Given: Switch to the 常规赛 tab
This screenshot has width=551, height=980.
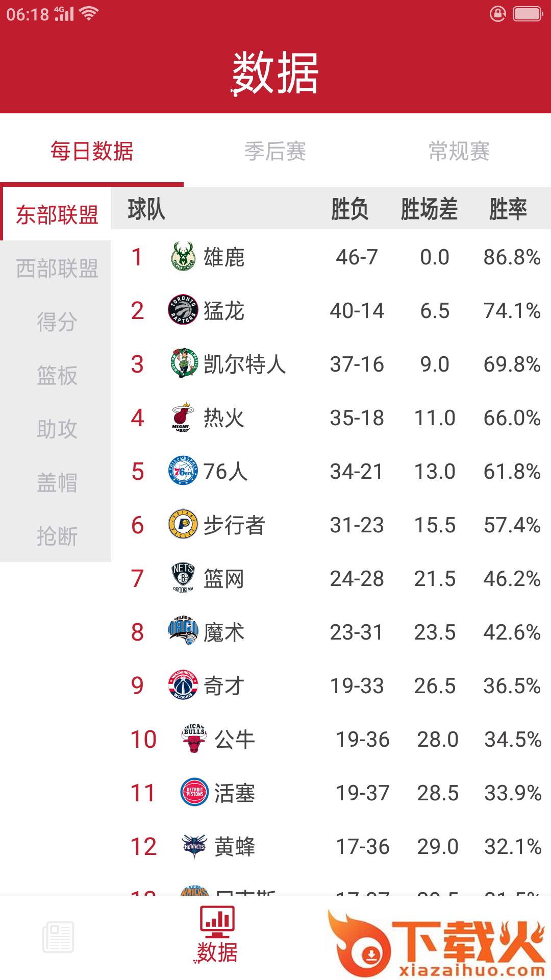Looking at the screenshot, I should [459, 152].
